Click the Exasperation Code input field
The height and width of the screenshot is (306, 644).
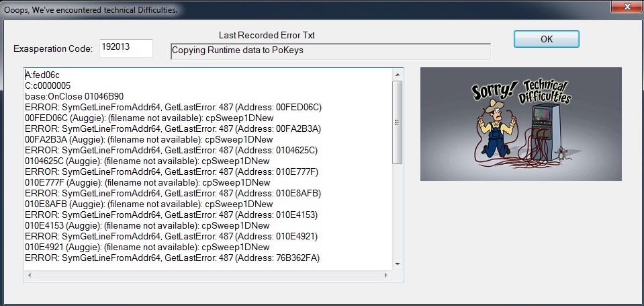click(126, 48)
